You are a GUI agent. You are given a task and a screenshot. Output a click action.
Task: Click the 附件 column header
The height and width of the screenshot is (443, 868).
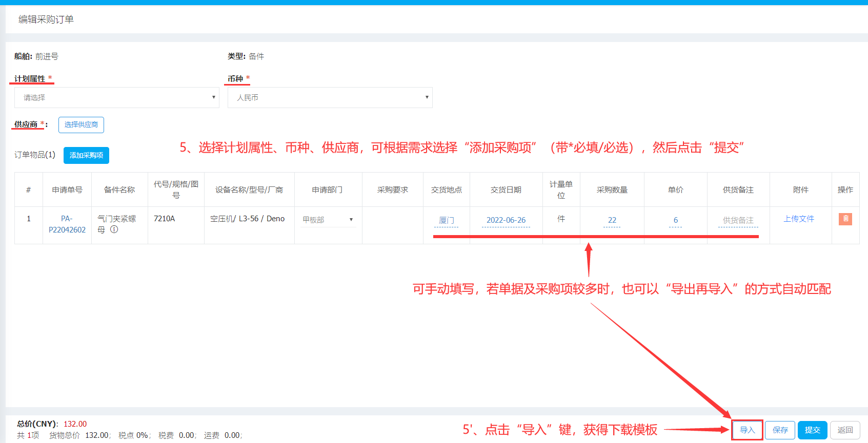click(x=801, y=189)
